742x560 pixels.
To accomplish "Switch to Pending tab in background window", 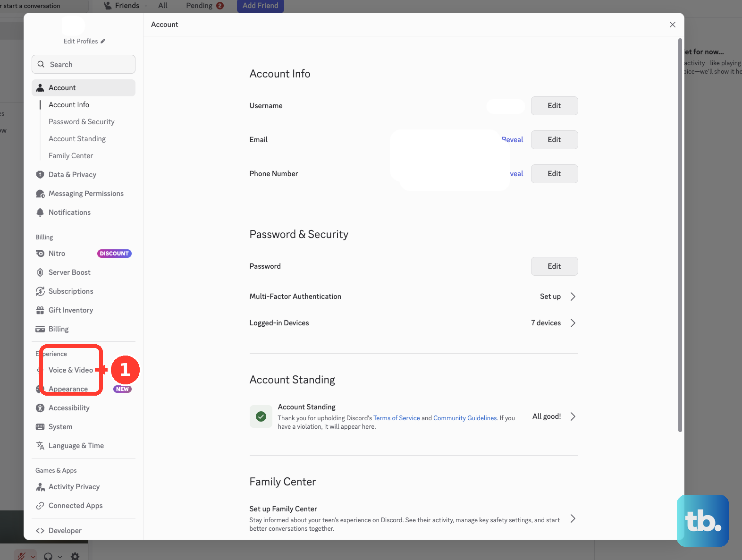I will [x=205, y=6].
